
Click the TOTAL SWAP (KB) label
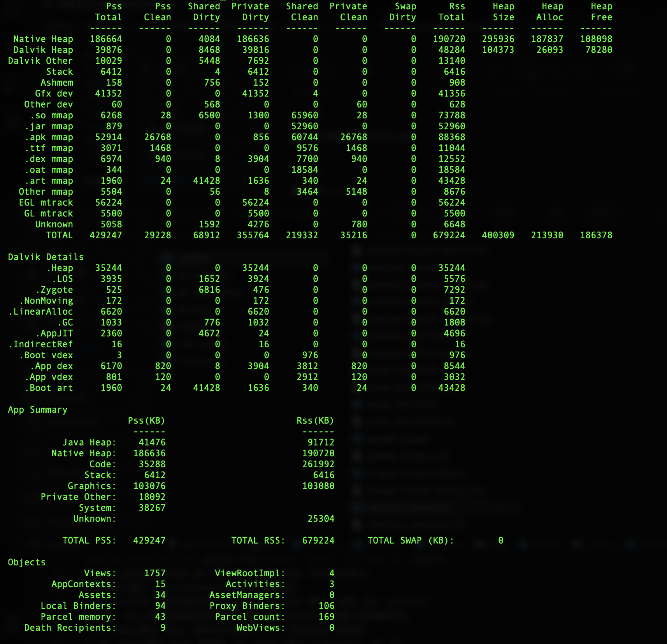[x=411, y=540]
